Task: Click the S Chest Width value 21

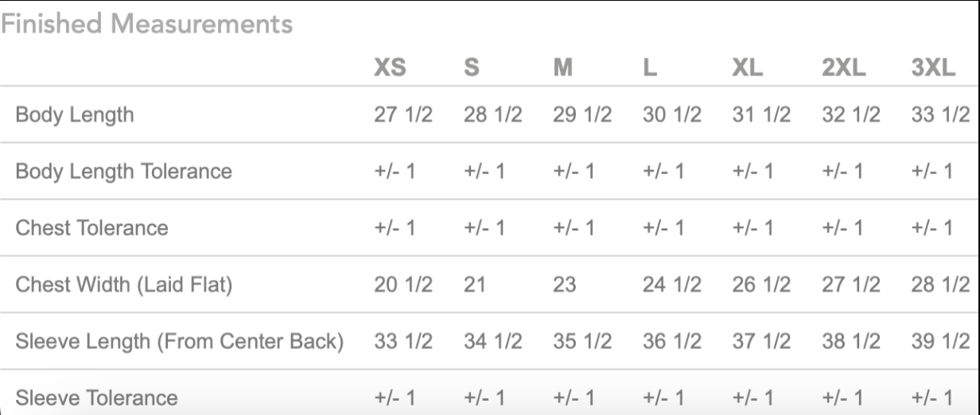Action: 475,285
